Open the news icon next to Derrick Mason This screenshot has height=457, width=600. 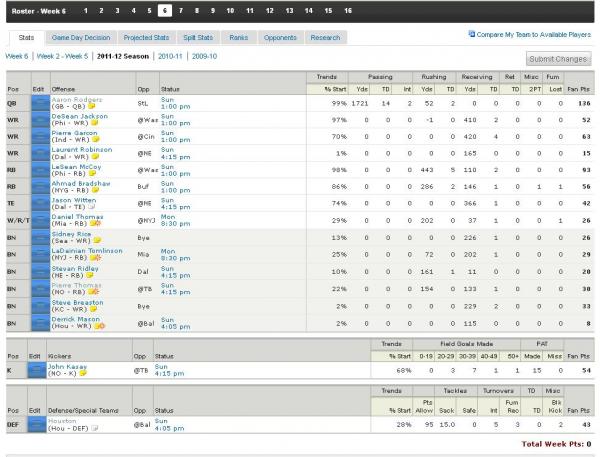[x=100, y=326]
